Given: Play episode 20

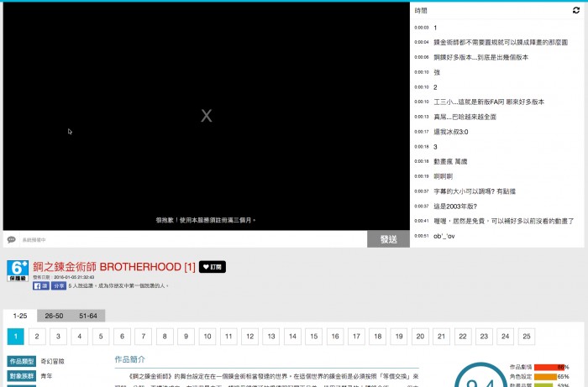Looking at the screenshot, I should coord(420,337).
